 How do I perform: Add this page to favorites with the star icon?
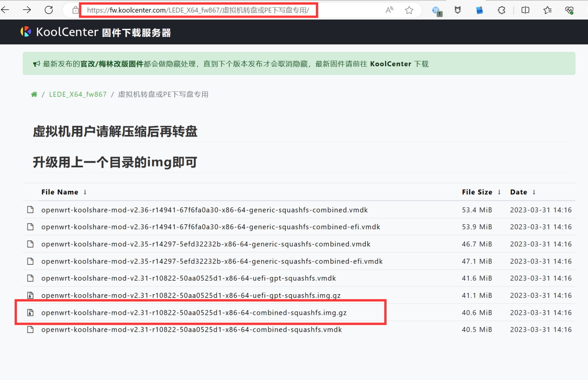pyautogui.click(x=409, y=10)
